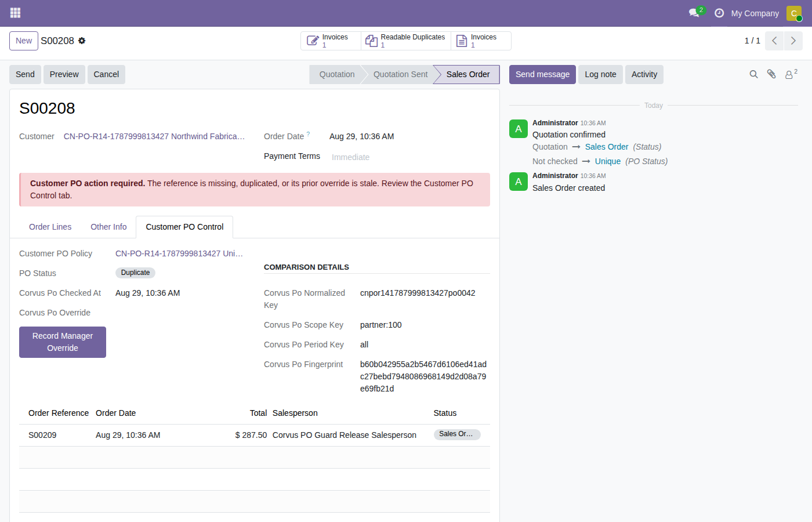Click the Send button
This screenshot has height=522, width=812.
click(x=25, y=74)
